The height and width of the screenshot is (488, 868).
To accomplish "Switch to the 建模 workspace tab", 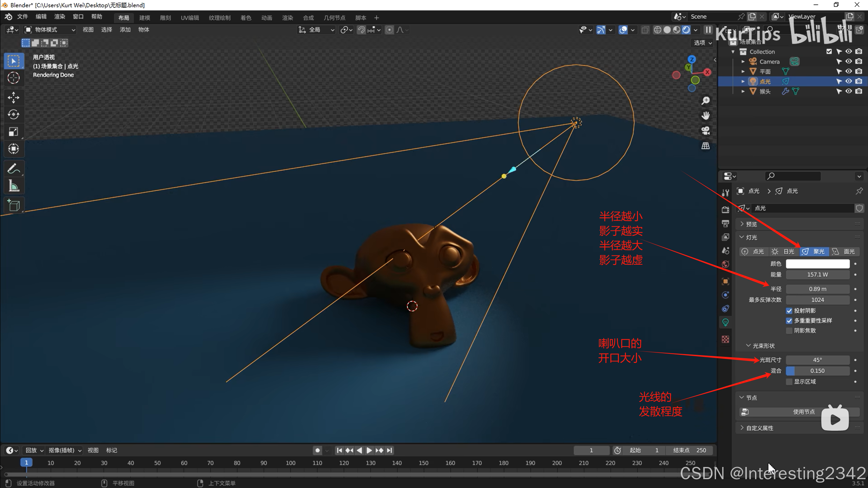I will [144, 18].
